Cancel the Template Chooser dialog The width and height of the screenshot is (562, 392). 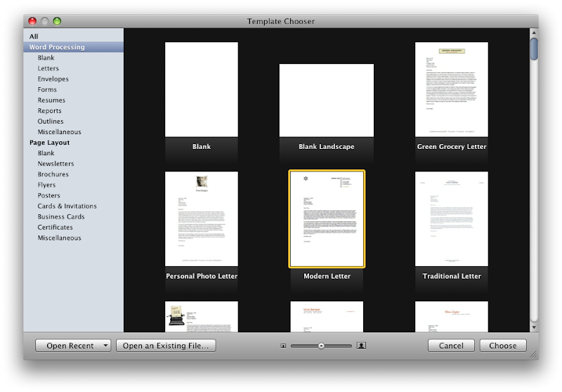(451, 346)
